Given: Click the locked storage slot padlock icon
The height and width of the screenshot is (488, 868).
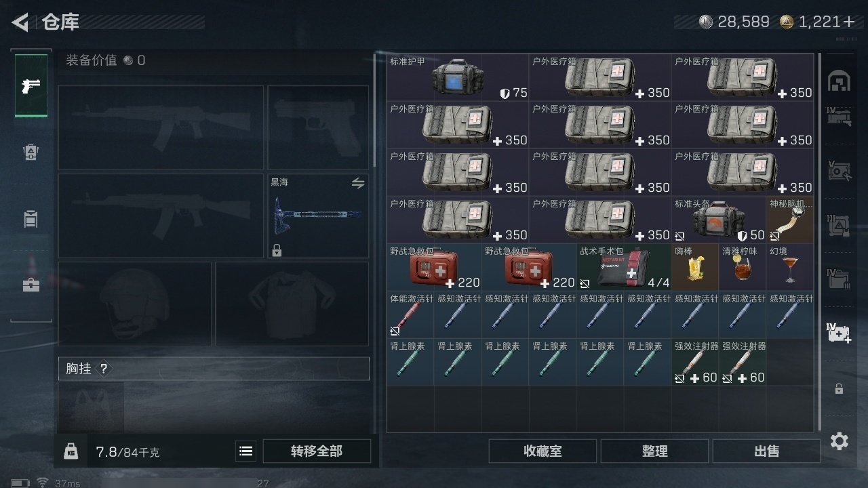Looking at the screenshot, I should pyautogui.click(x=839, y=388).
